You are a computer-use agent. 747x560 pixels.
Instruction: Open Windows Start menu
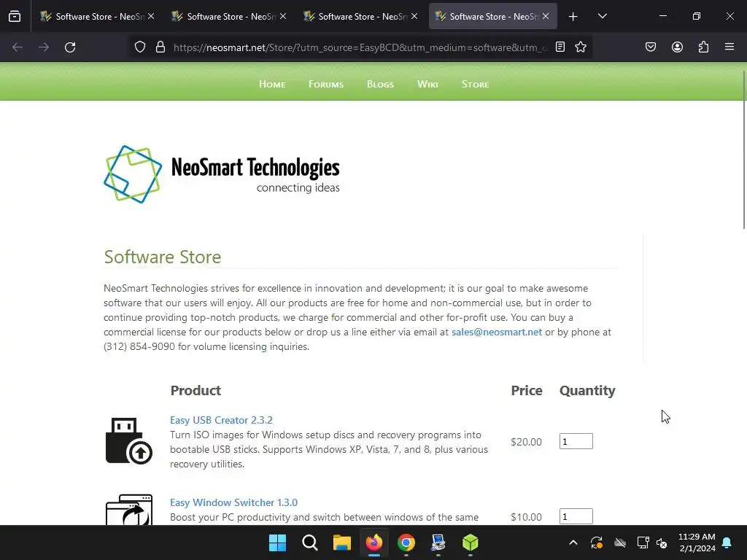277,542
